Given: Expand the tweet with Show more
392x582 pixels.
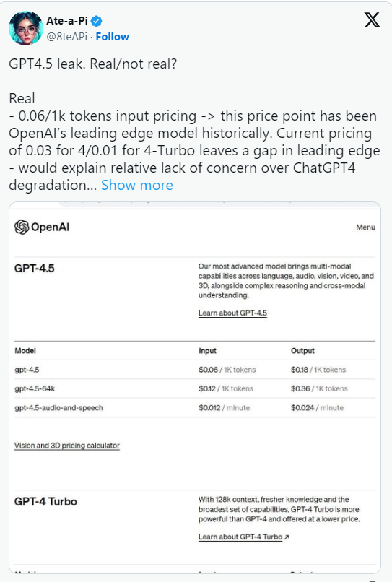Looking at the screenshot, I should 137,185.
